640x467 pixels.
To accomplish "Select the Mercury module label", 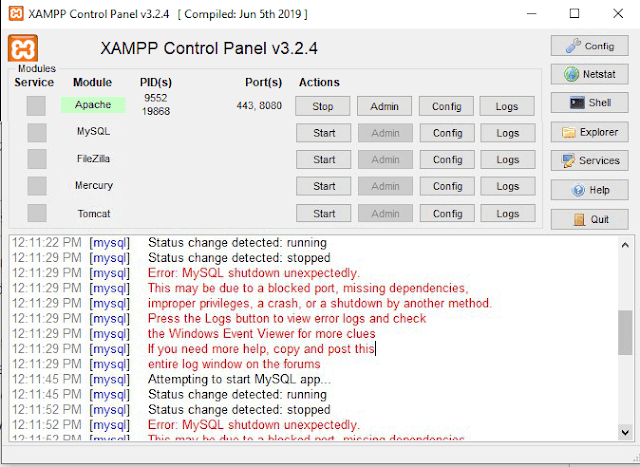I will (x=94, y=185).
